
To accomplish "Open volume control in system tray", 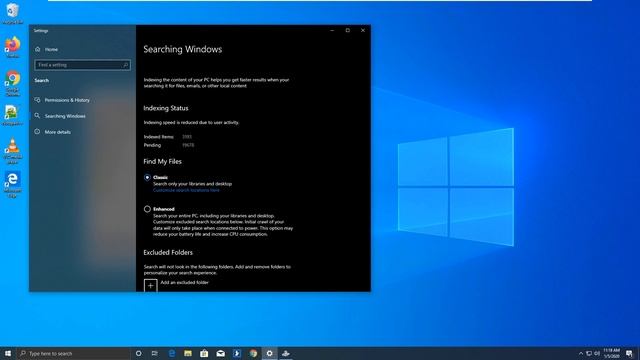I will point(597,353).
